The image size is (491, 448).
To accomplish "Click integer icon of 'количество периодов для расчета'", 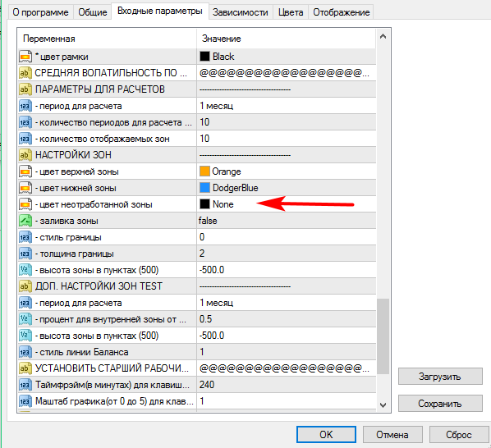I will [25, 122].
